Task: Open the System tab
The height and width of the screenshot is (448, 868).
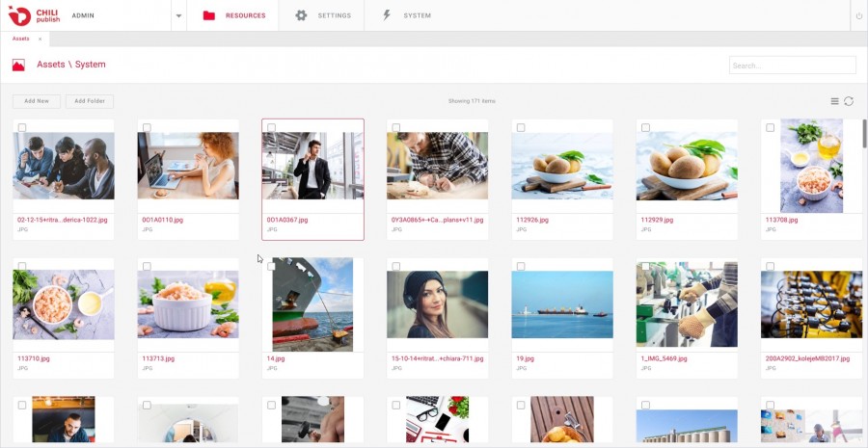Action: (x=406, y=15)
